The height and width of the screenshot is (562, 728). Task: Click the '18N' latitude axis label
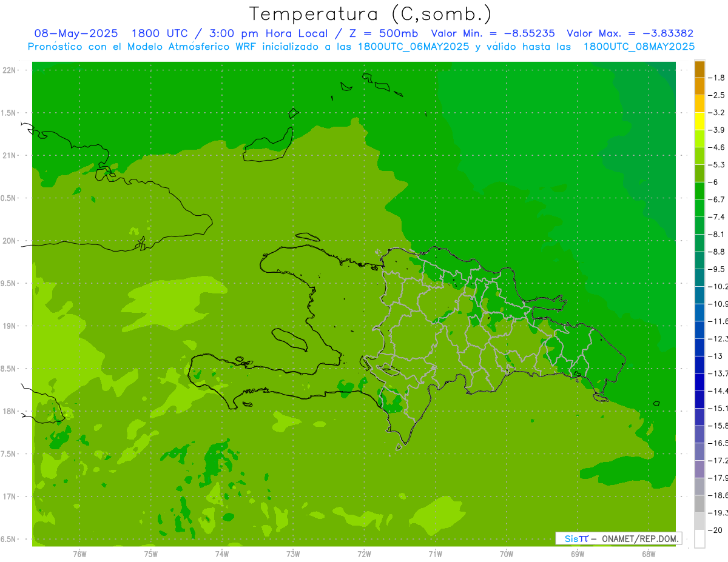tap(9, 411)
